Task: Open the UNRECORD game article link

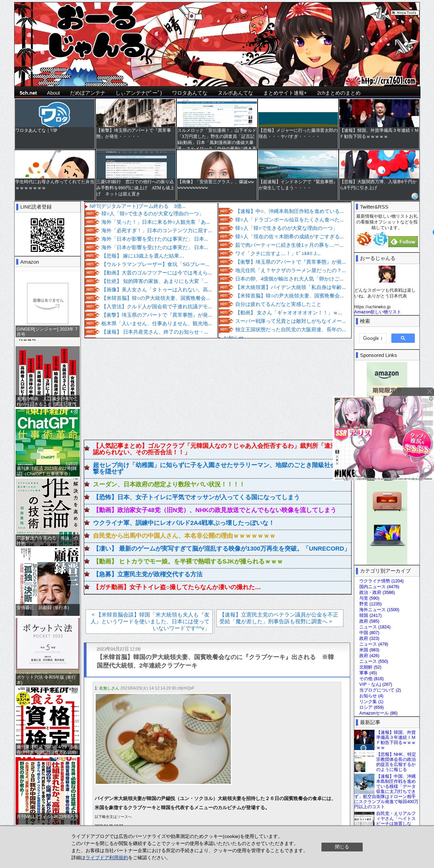Action: 221,549
